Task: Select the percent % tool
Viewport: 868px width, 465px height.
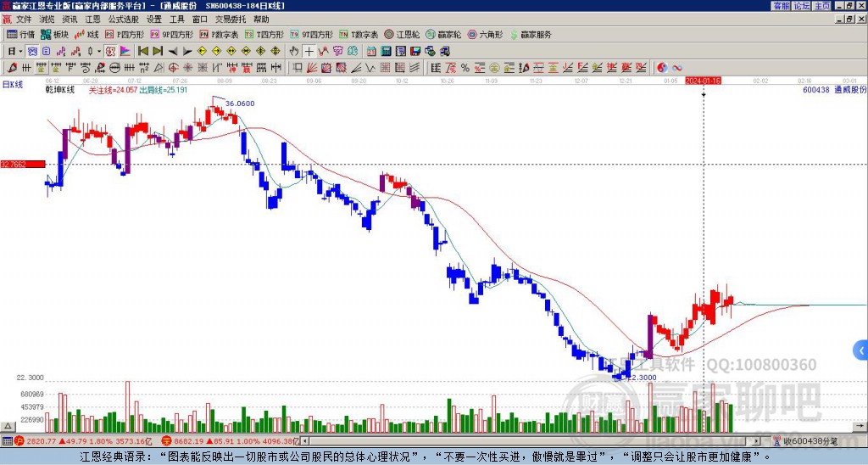Action: [465, 68]
